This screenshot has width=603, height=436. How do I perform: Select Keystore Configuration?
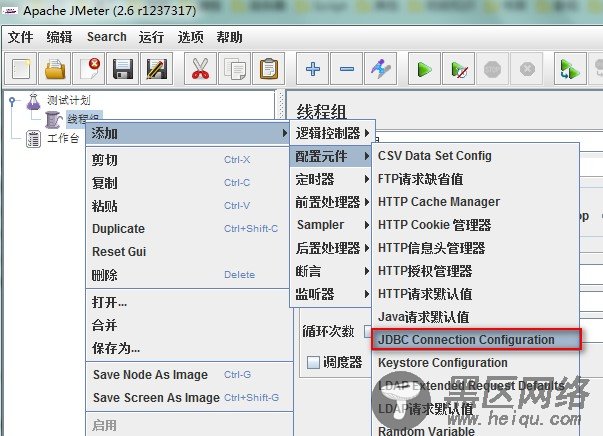475,363
